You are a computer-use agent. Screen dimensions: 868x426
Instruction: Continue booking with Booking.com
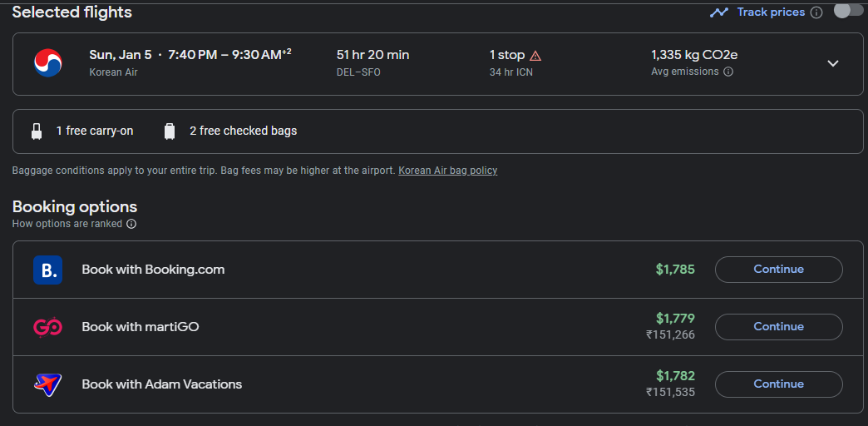(x=778, y=270)
